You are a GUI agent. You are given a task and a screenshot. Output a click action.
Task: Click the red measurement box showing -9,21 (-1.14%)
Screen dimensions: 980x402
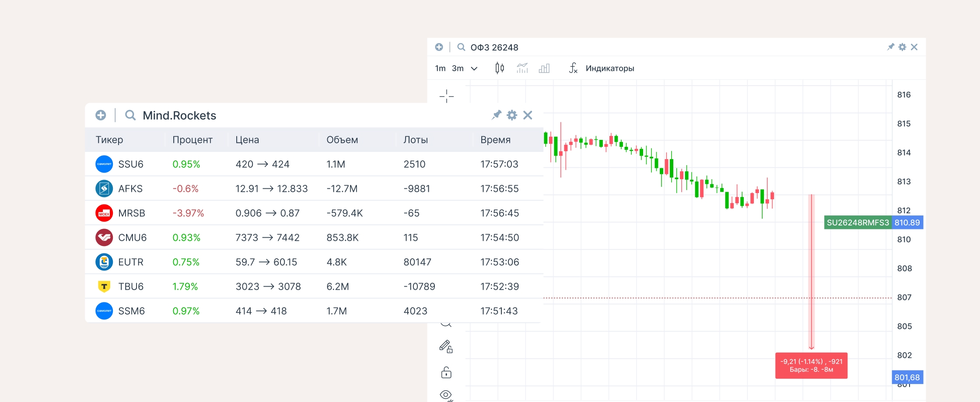[x=812, y=365]
